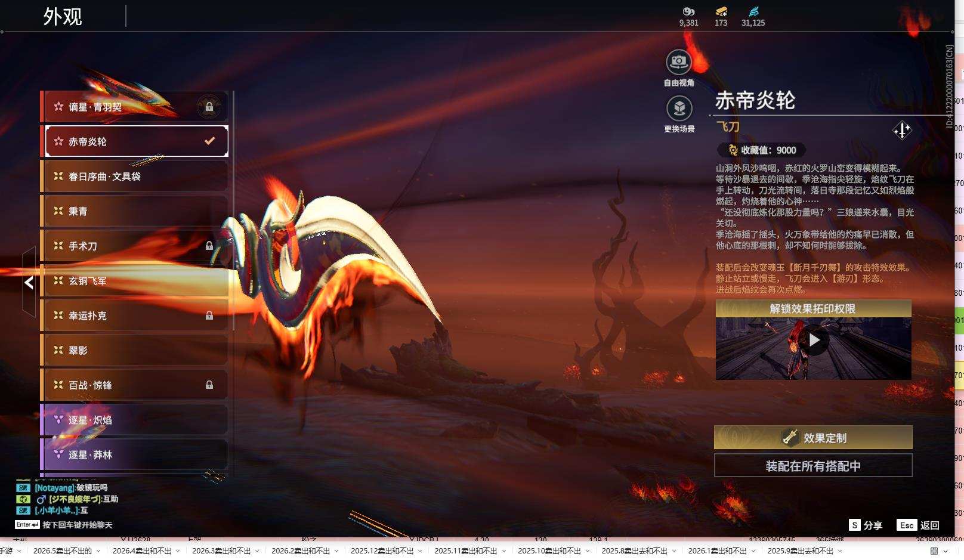The height and width of the screenshot is (560, 964).
Task: Click the 173 gold ticket currency icon
Action: [721, 11]
